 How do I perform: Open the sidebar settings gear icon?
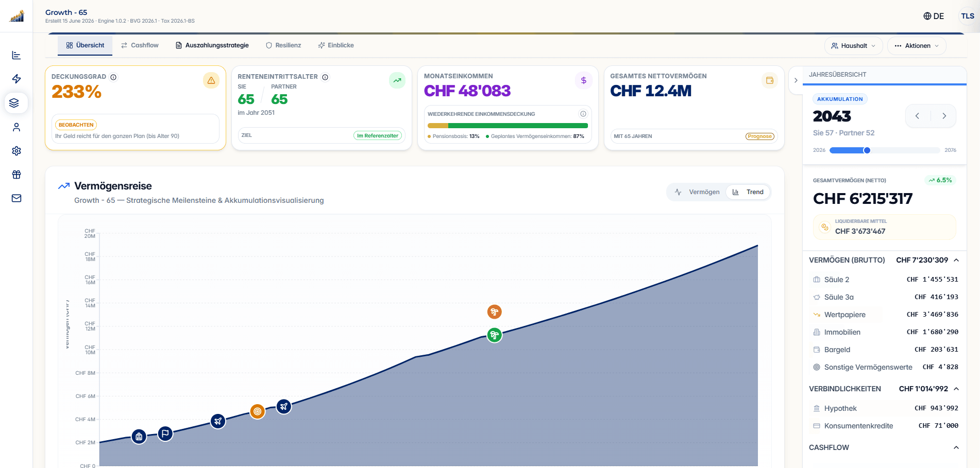[x=16, y=151]
